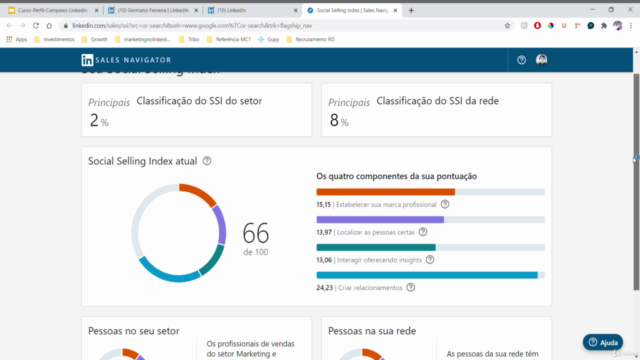
Task: Go forward with the browser forward arrow
Action: click(22, 25)
